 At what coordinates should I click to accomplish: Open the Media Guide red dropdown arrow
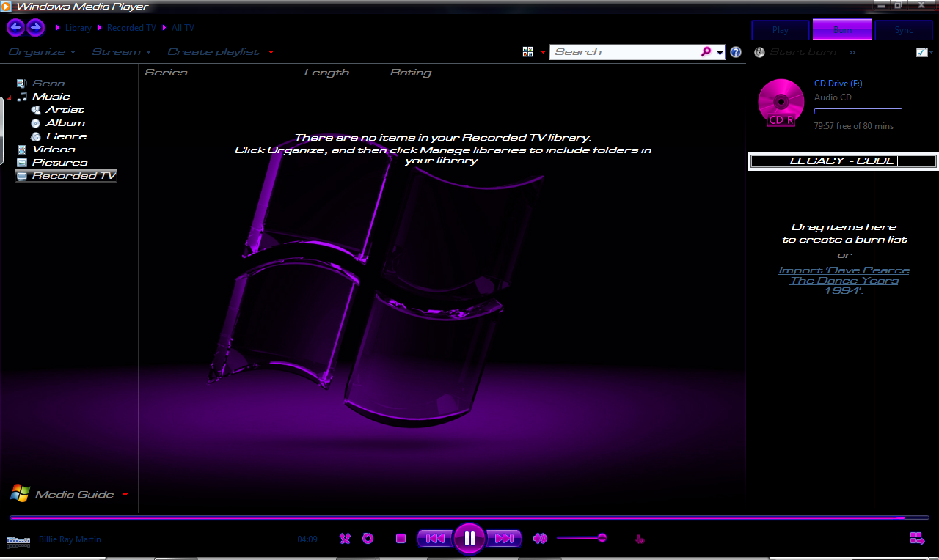coord(125,495)
